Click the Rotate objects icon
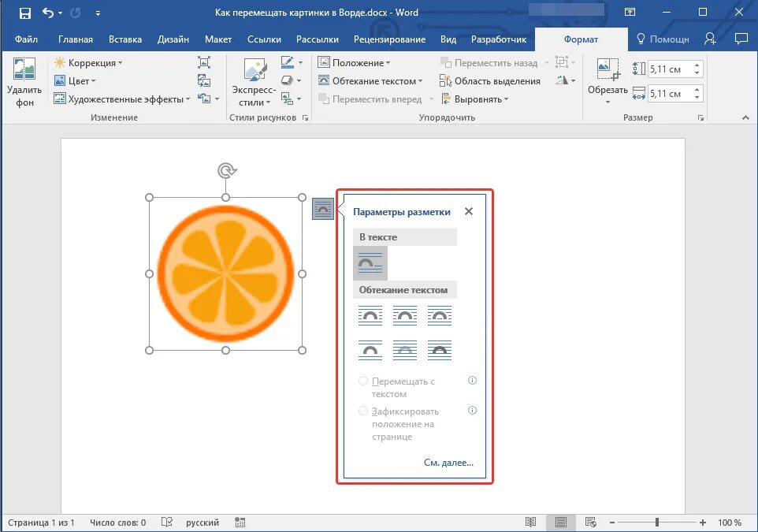The width and height of the screenshot is (758, 532). [562, 80]
